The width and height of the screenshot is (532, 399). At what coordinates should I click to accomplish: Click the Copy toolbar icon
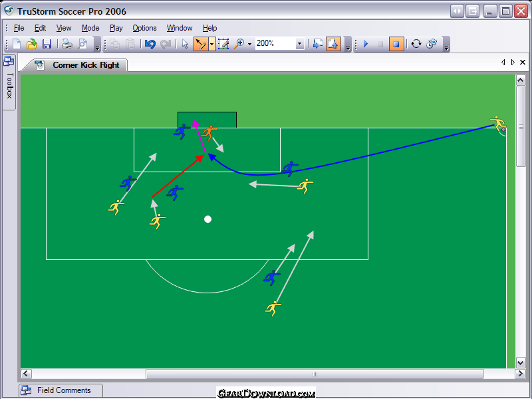click(114, 44)
